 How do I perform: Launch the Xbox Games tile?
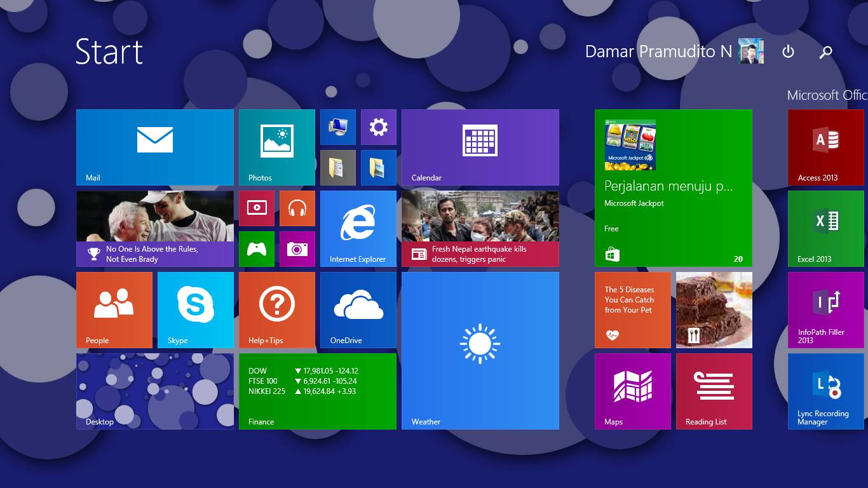coord(257,249)
